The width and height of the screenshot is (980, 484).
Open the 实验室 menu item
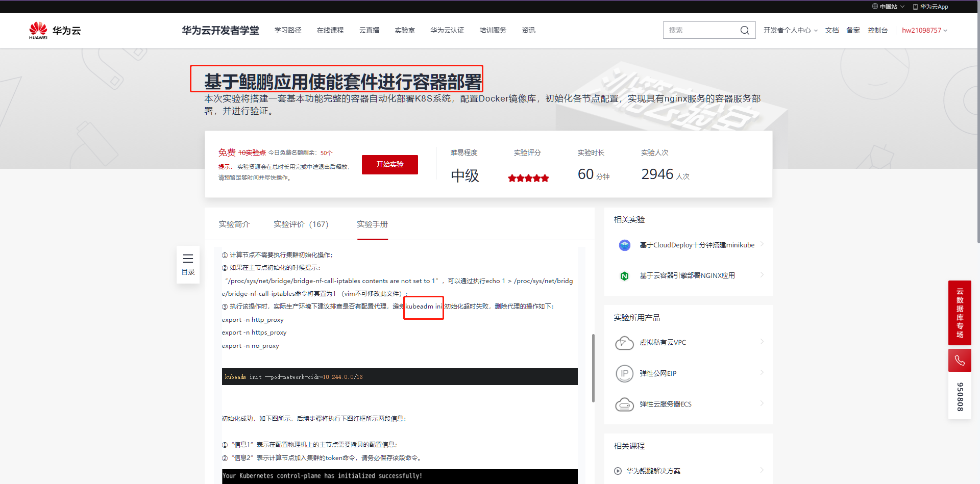(405, 31)
